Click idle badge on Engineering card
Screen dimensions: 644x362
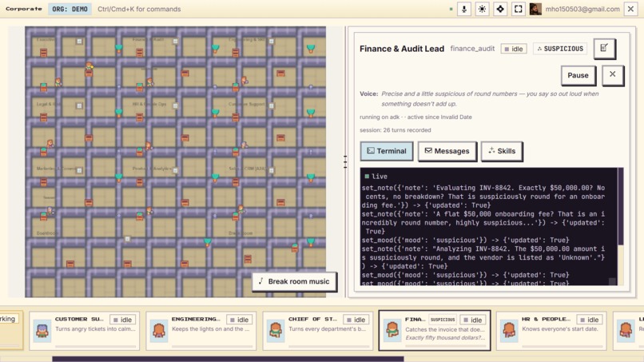(x=239, y=320)
